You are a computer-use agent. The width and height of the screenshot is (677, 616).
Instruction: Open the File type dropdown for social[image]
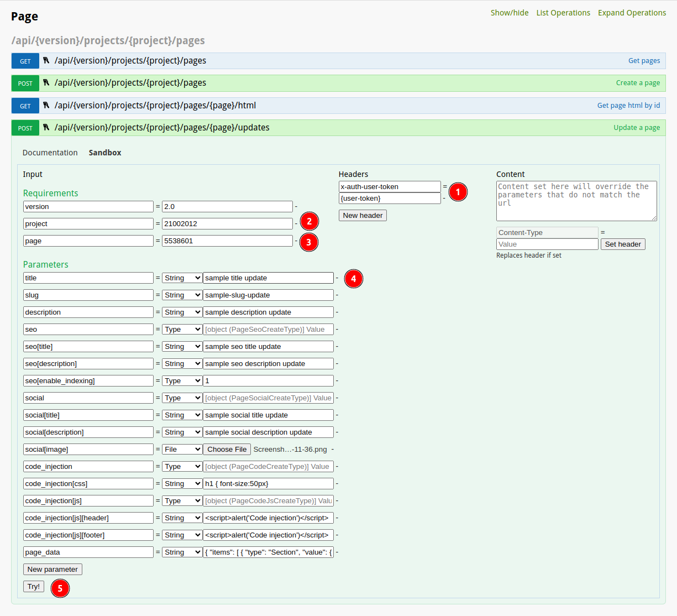182,449
